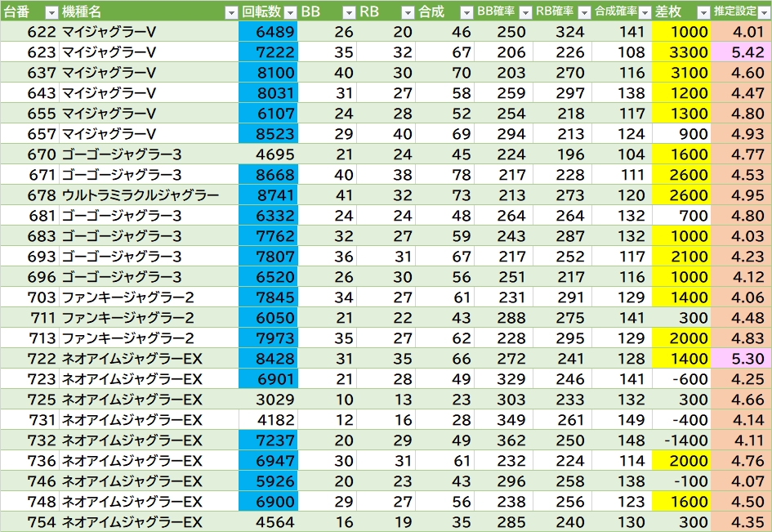Select the yellow 3300 差枚 cell
This screenshot has height=532, width=772.
682,52
